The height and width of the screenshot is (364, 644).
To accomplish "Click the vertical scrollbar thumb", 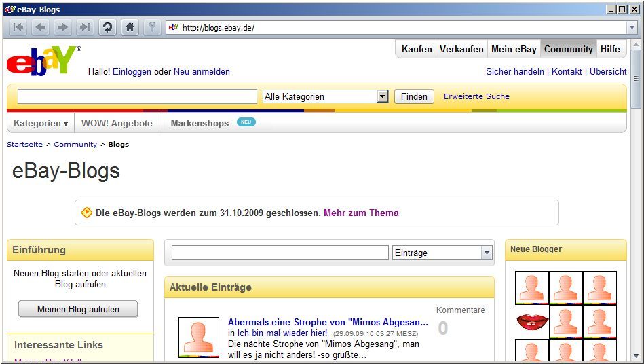I will [x=636, y=80].
